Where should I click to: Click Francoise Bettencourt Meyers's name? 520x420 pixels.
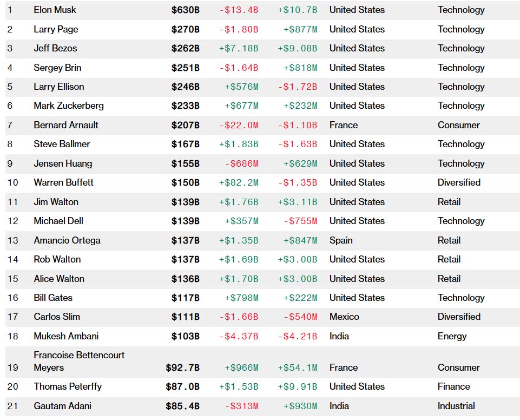[x=79, y=361]
